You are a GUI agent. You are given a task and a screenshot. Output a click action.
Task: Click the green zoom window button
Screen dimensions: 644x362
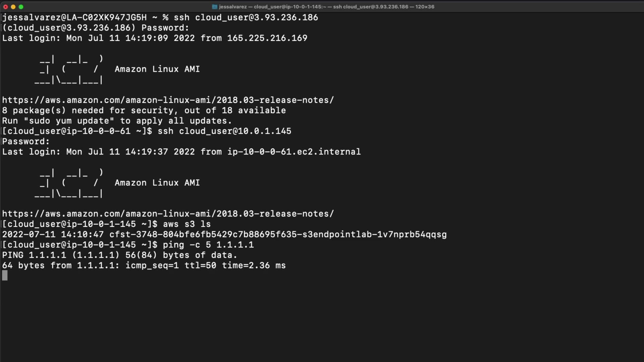(21, 7)
